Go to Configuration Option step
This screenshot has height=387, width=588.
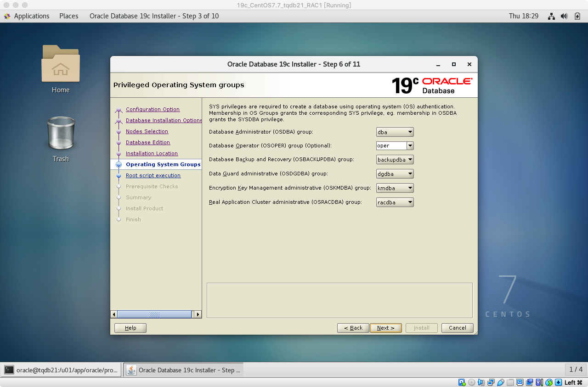tap(153, 109)
